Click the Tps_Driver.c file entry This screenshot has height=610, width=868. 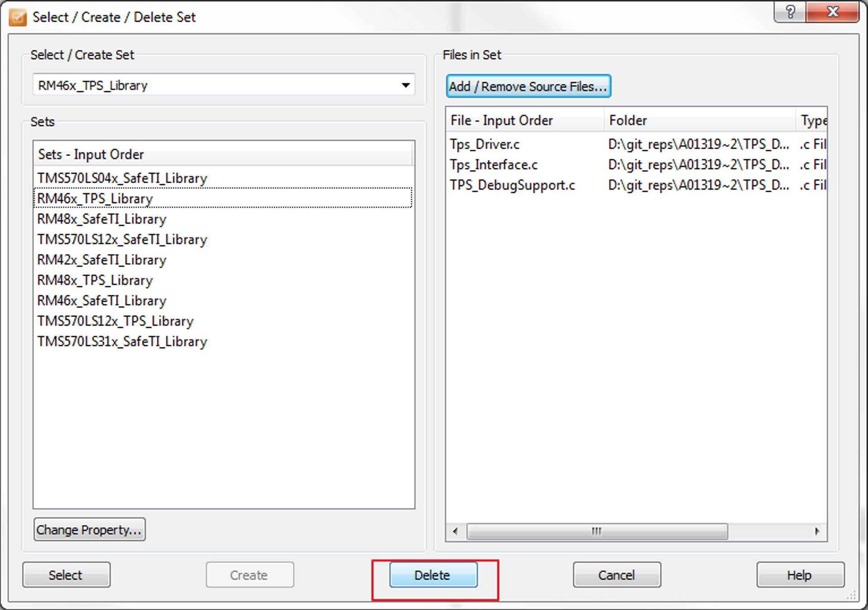point(484,144)
